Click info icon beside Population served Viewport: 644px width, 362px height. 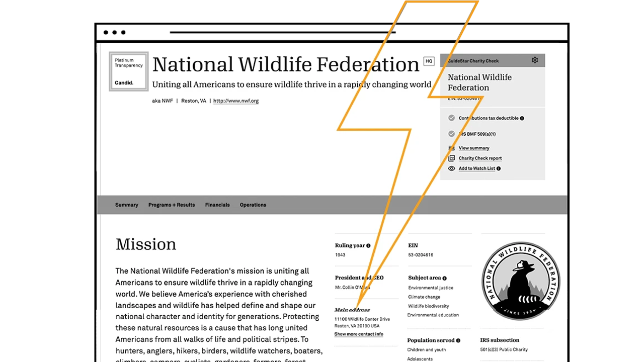click(x=458, y=340)
